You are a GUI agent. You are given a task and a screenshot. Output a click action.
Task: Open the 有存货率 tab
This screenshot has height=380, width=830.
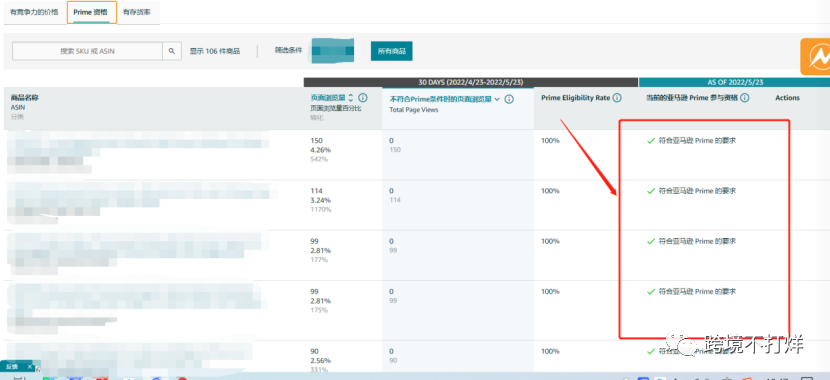137,12
